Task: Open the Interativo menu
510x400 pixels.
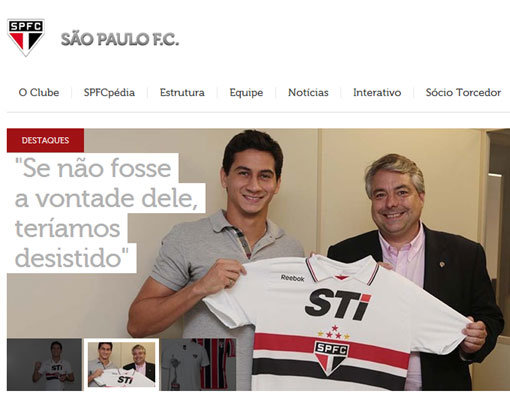Action: pos(377,92)
